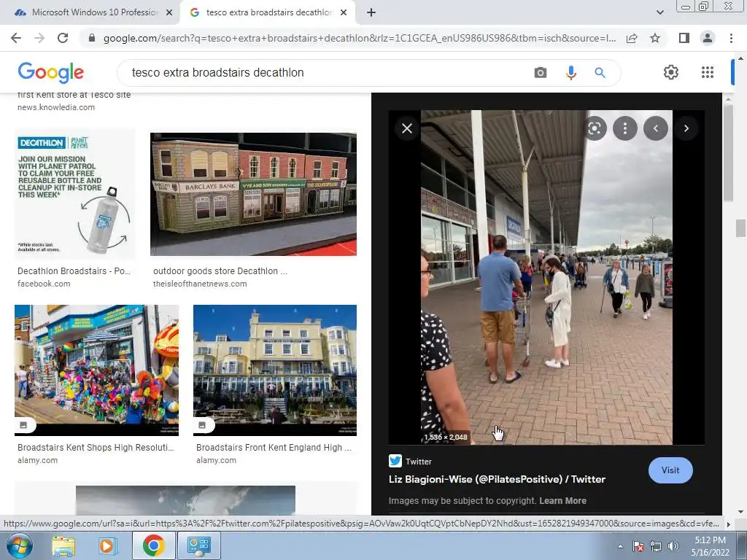Reload the current page
747x560 pixels.
[x=63, y=38]
